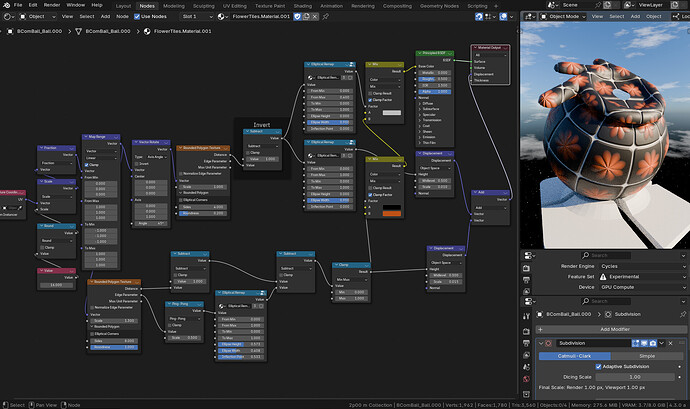
Task: Select the Catmull-Clark subdivision type
Action: click(574, 356)
